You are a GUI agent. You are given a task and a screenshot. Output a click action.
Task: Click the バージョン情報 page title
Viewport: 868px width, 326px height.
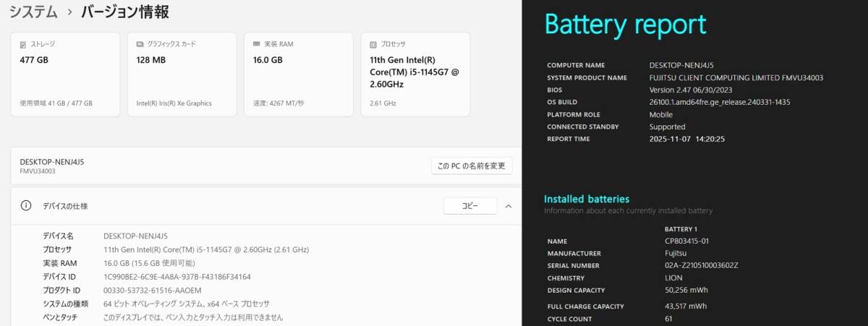point(125,12)
